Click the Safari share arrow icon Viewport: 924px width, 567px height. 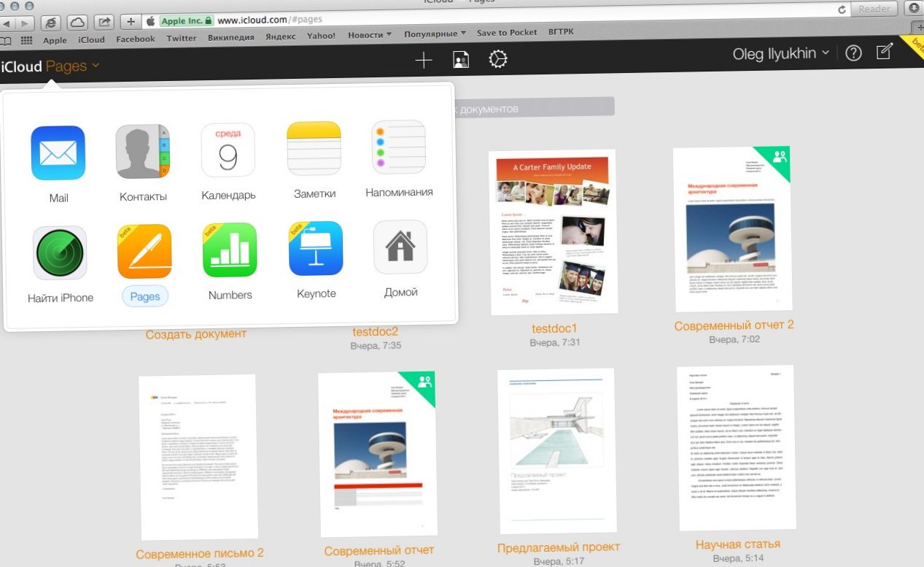(105, 21)
